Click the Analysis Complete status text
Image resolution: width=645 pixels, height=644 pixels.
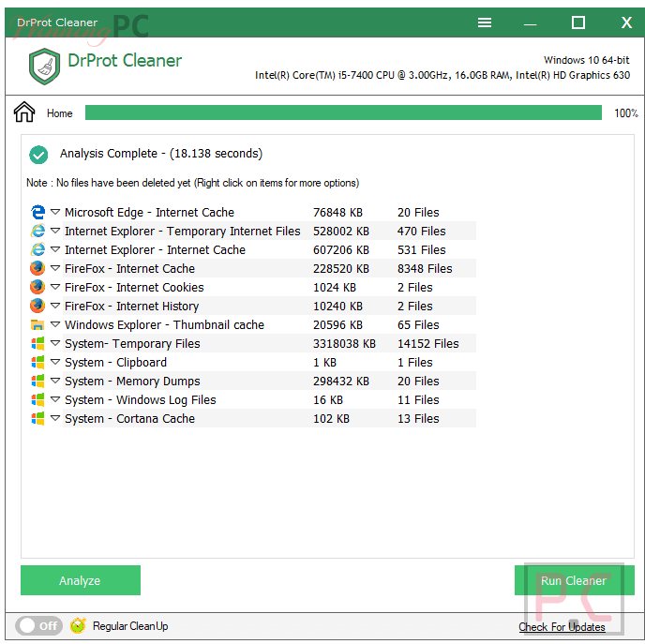point(161,154)
